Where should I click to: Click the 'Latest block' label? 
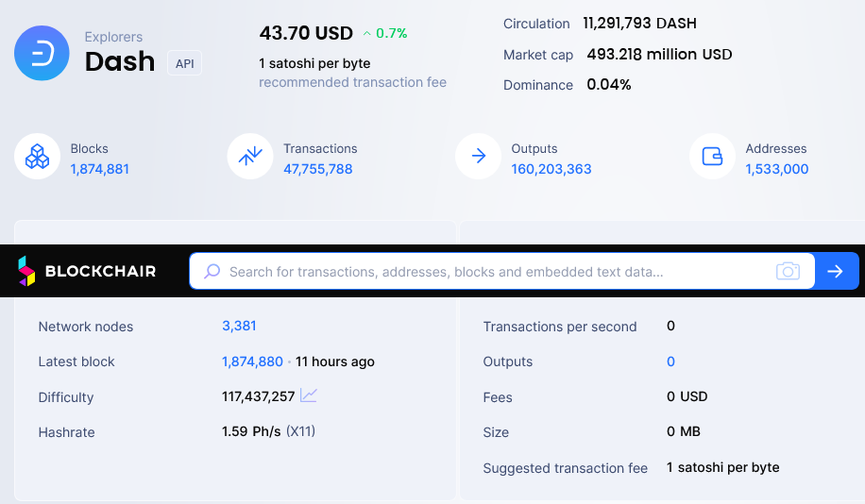(x=76, y=361)
